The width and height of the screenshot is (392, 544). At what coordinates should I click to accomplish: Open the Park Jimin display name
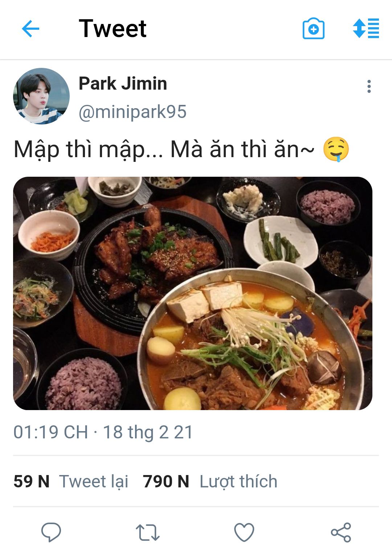(123, 83)
